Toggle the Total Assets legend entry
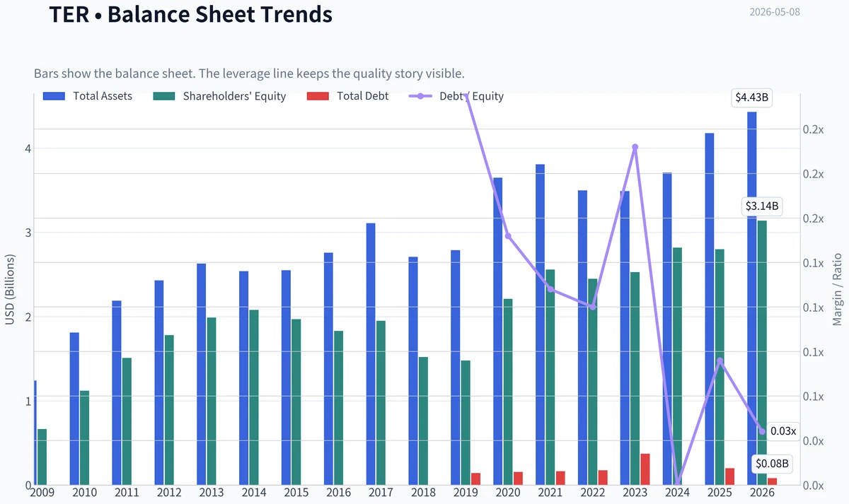Viewport: 849px width, 504px height. [87, 96]
